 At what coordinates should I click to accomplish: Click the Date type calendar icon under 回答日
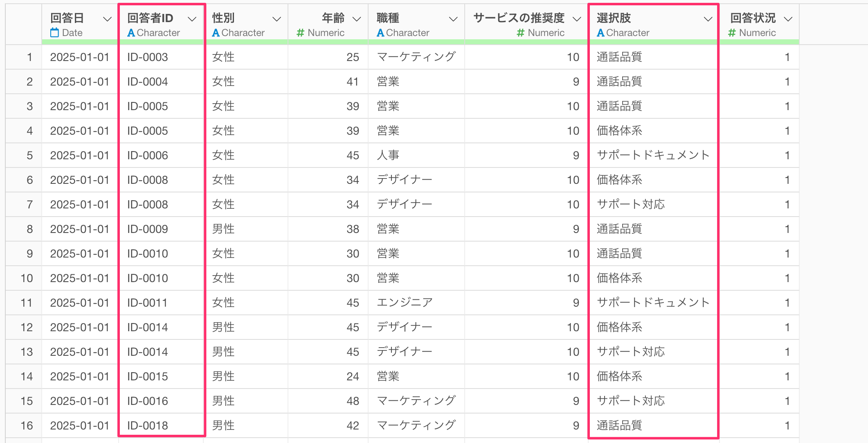54,33
